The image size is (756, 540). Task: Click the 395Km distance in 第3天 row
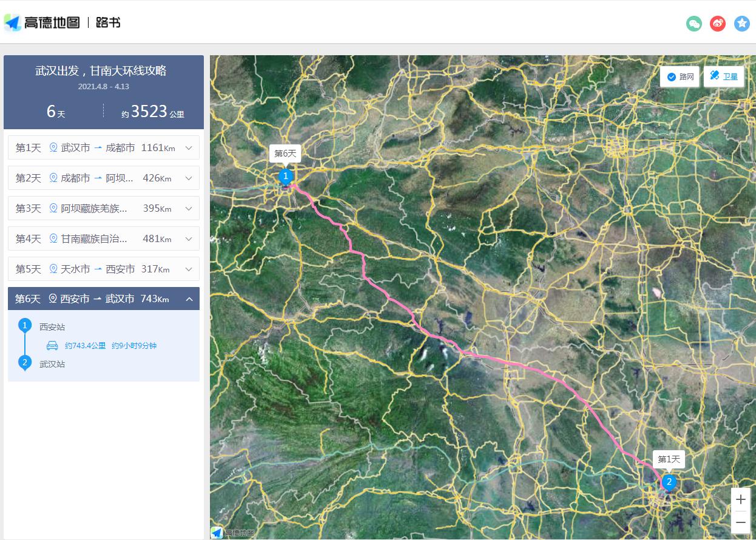[157, 208]
